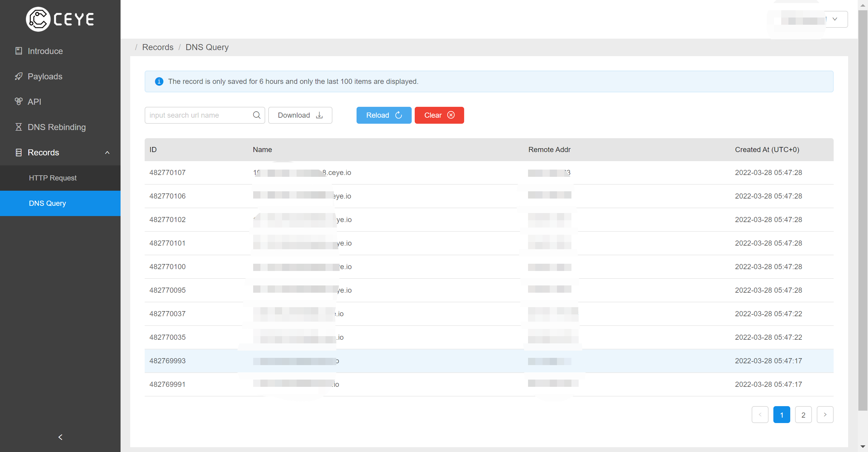This screenshot has width=868, height=452.
Task: Click the DNS Rebinding hourglass icon
Action: [x=18, y=127]
